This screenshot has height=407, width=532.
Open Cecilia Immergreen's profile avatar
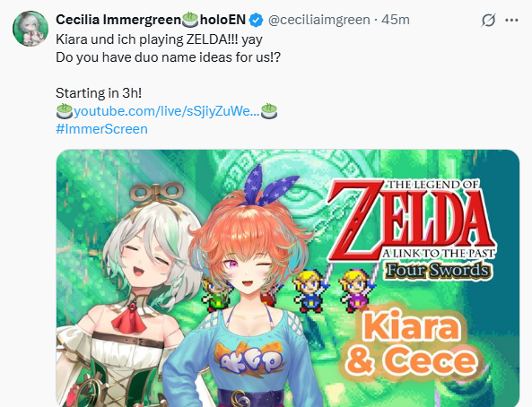pyautogui.click(x=31, y=29)
